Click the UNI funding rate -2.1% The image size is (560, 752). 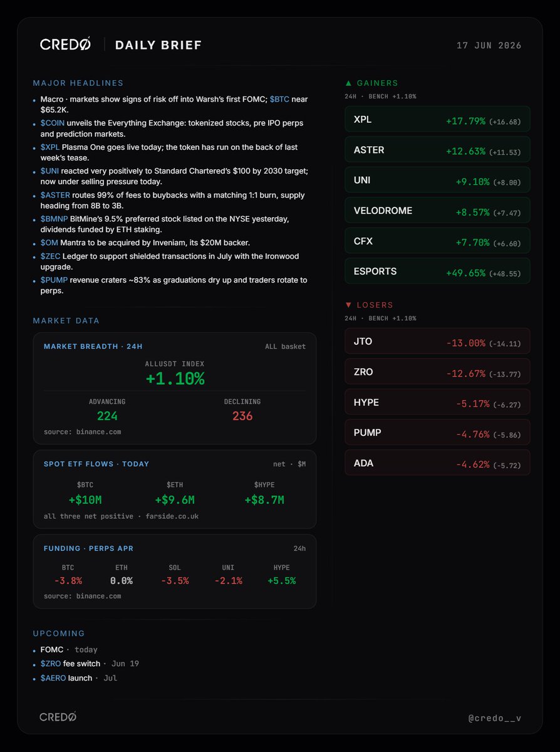coord(228,581)
